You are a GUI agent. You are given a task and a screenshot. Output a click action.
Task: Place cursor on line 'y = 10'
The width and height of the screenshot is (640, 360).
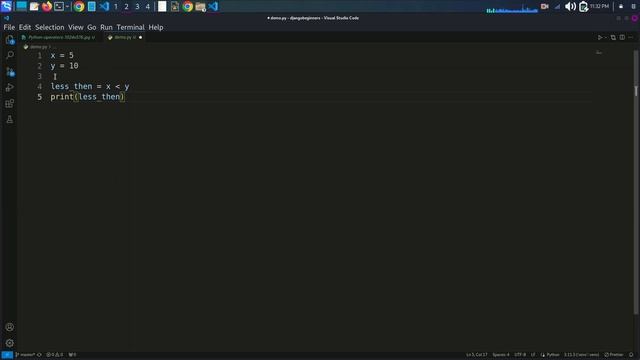tap(64, 66)
